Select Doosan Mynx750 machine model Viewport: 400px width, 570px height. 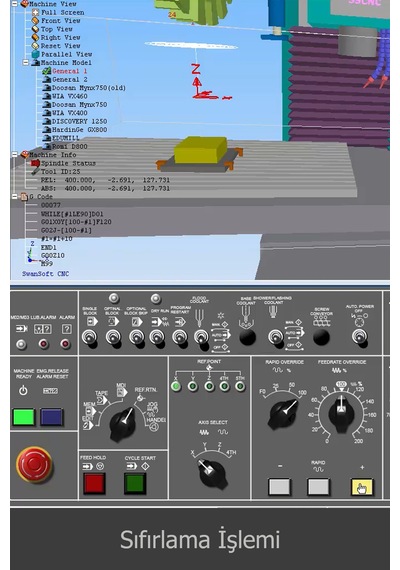point(80,104)
